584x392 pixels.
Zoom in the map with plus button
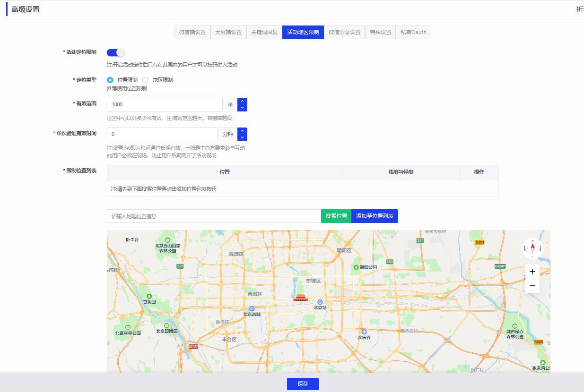(532, 272)
